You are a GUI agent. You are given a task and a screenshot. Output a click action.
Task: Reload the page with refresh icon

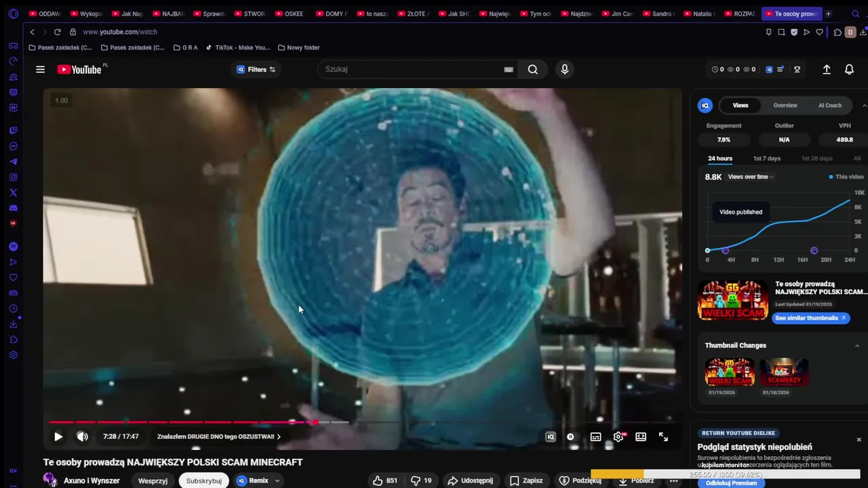pos(57,32)
